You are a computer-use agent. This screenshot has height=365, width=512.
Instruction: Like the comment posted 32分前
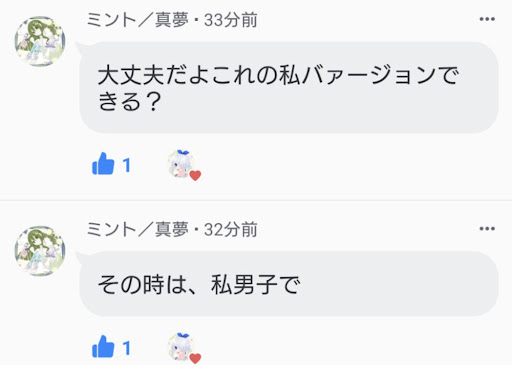[x=103, y=346]
